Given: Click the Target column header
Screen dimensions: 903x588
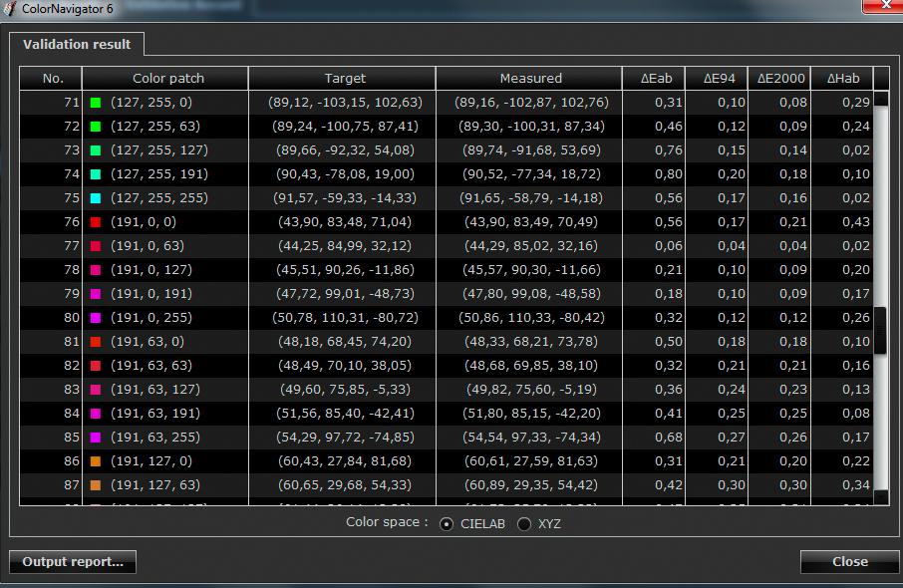Looking at the screenshot, I should pyautogui.click(x=343, y=79).
